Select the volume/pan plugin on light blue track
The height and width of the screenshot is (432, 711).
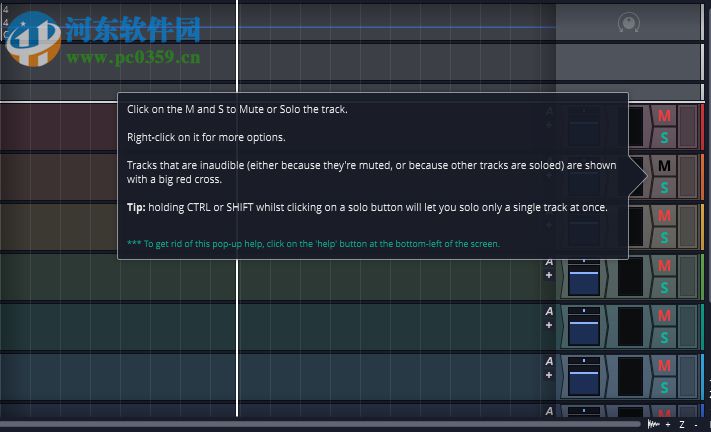click(x=584, y=377)
